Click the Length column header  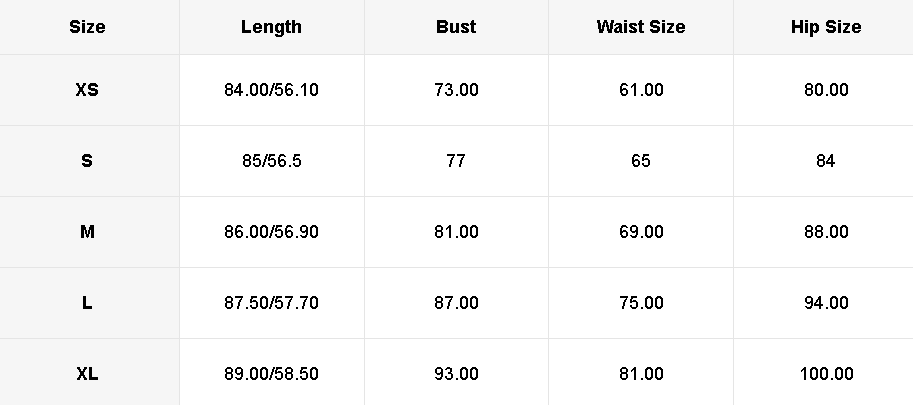(x=271, y=27)
